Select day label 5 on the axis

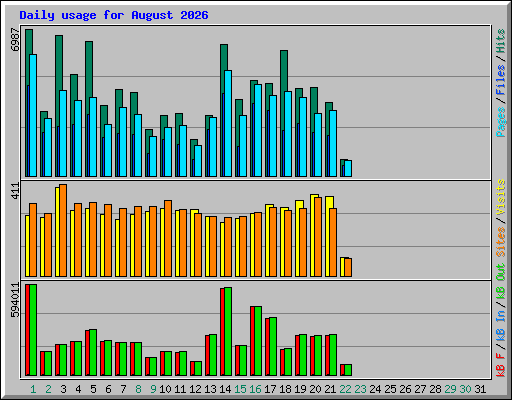93,389
